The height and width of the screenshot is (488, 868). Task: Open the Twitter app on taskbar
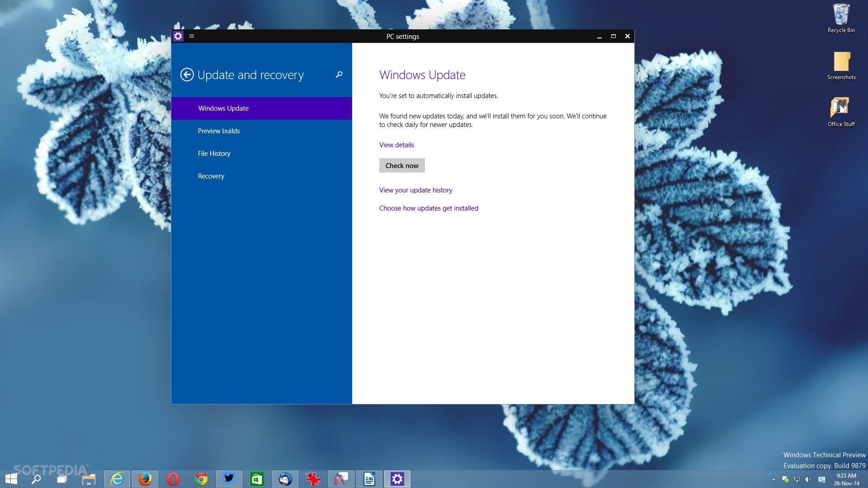click(x=229, y=479)
